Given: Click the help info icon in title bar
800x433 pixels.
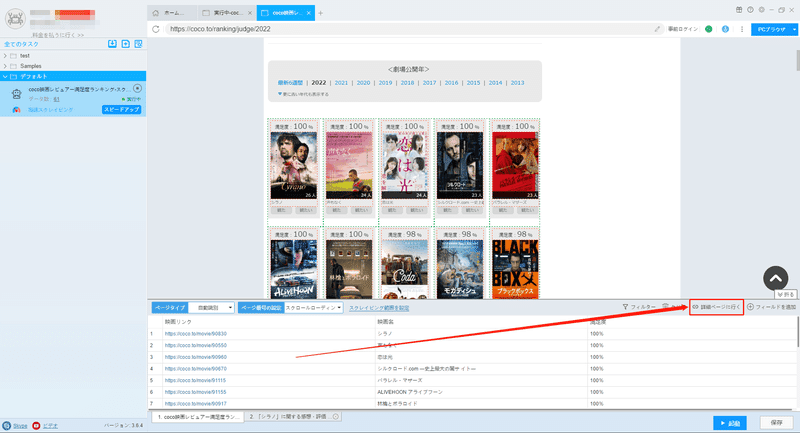Looking at the screenshot, I should pos(750,10).
